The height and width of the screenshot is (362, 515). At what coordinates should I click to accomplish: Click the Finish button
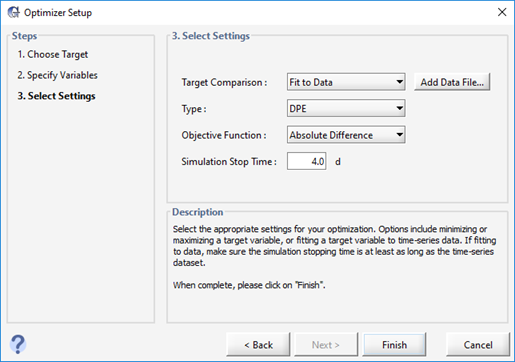click(394, 345)
